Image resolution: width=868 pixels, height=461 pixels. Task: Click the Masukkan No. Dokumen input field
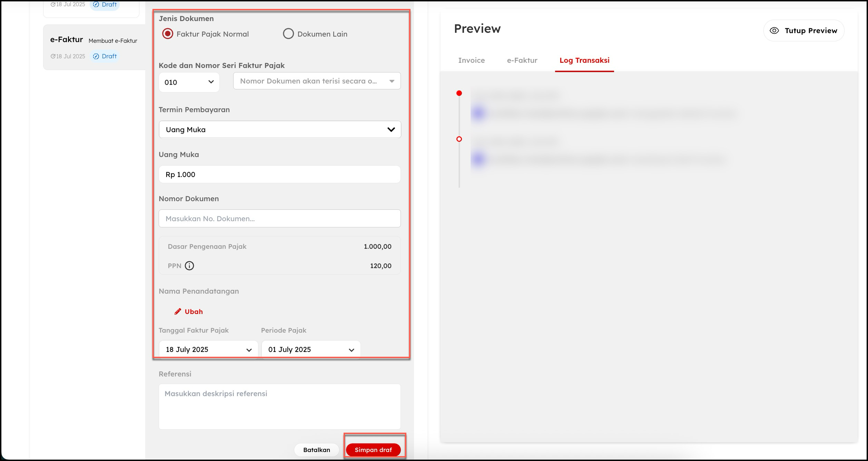pos(279,218)
